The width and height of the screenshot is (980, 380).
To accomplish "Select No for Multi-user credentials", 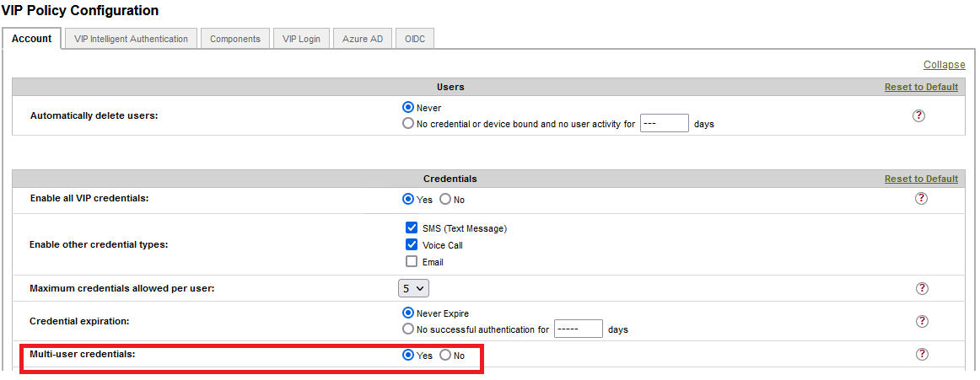I will [x=445, y=356].
